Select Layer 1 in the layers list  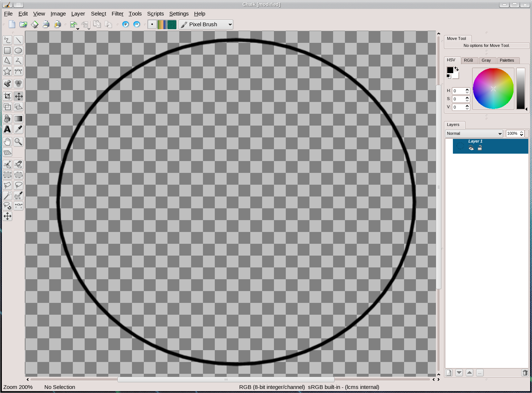pyautogui.click(x=491, y=146)
